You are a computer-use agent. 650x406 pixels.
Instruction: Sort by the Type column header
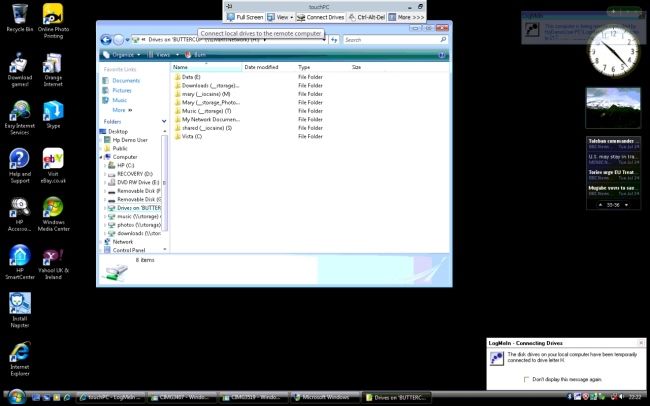322,67
